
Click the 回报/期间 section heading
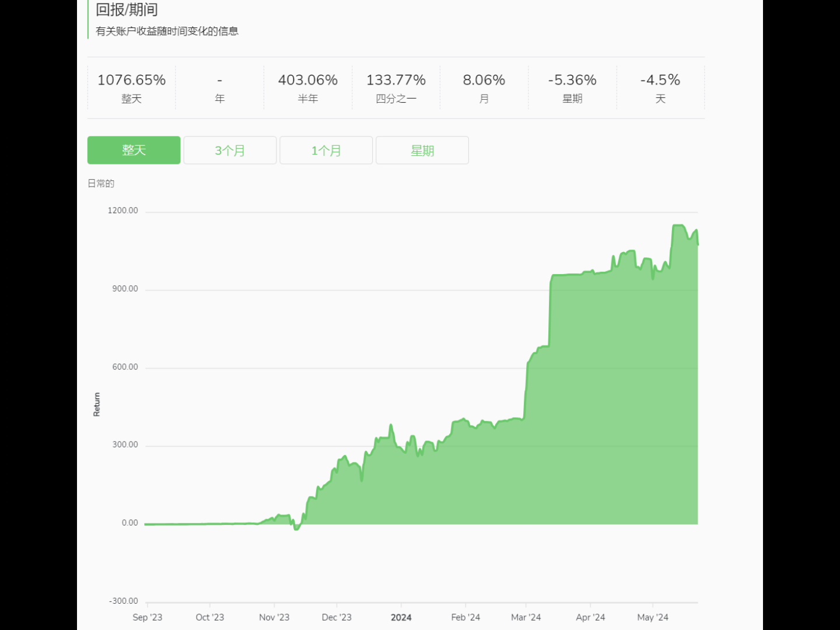click(x=127, y=9)
